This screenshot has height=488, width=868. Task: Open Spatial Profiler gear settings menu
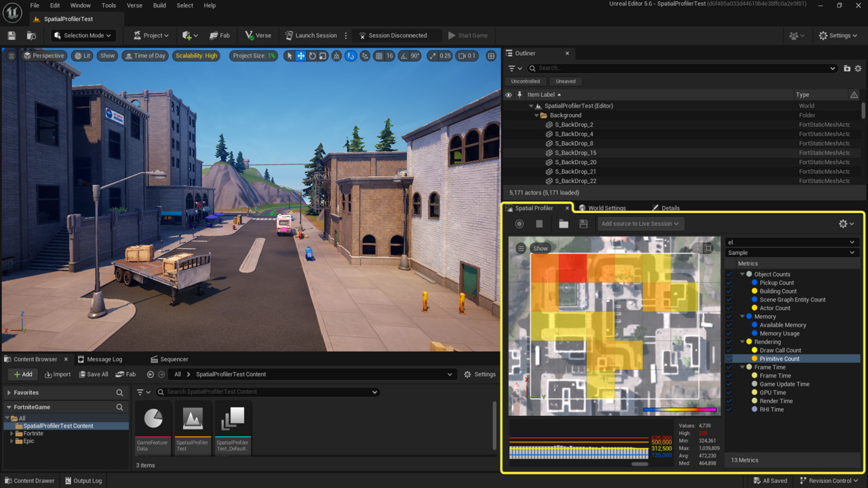[x=846, y=224]
